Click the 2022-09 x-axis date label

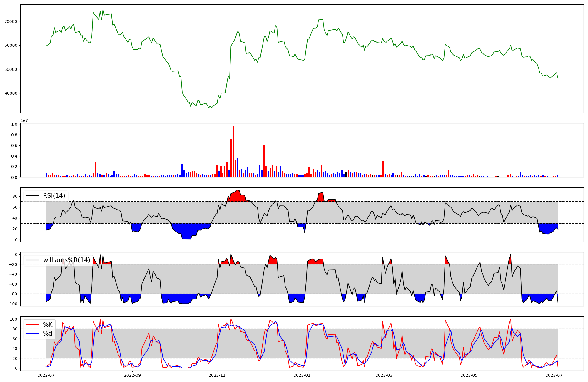132,375
